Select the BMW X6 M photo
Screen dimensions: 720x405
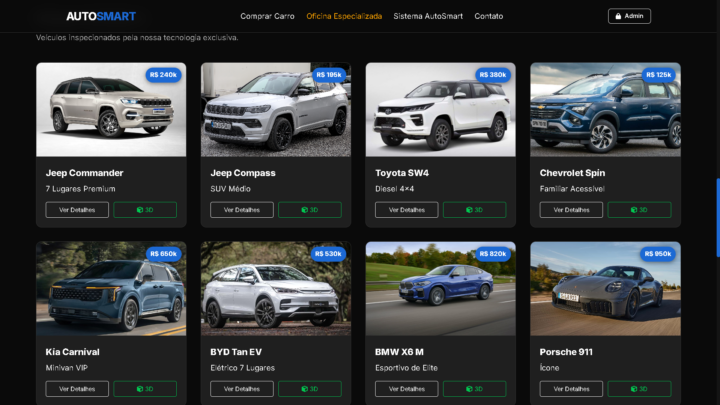click(440, 290)
